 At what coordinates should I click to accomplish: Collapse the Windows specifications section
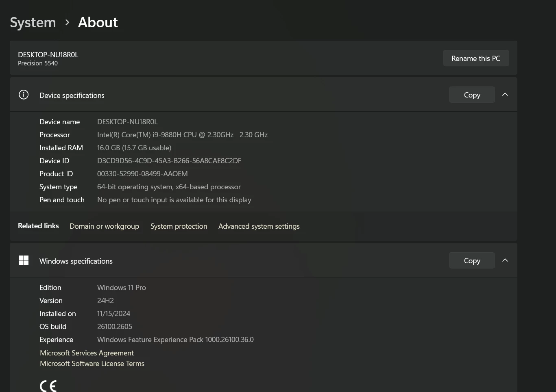(x=505, y=260)
